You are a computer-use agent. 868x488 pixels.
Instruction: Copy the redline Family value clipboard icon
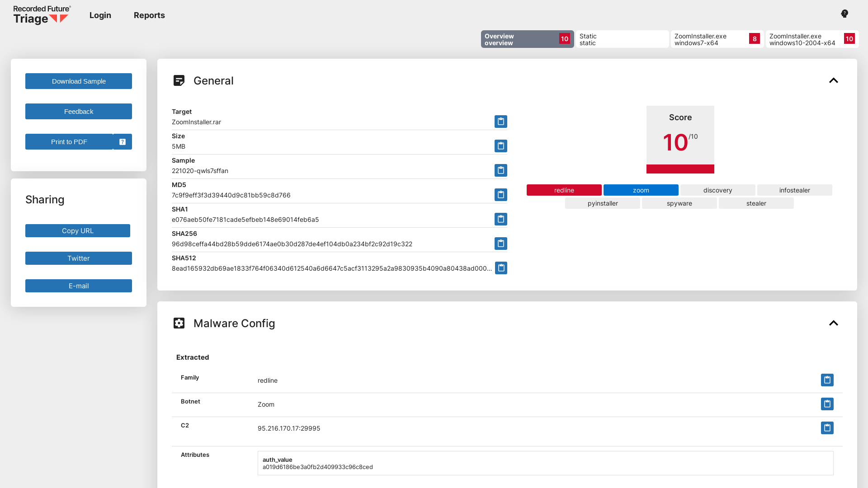pyautogui.click(x=827, y=380)
